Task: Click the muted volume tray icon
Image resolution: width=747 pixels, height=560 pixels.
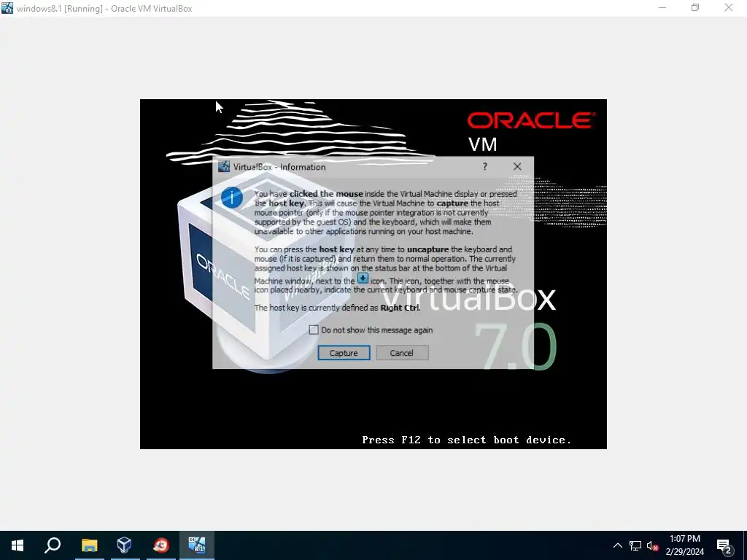Action: click(x=652, y=545)
